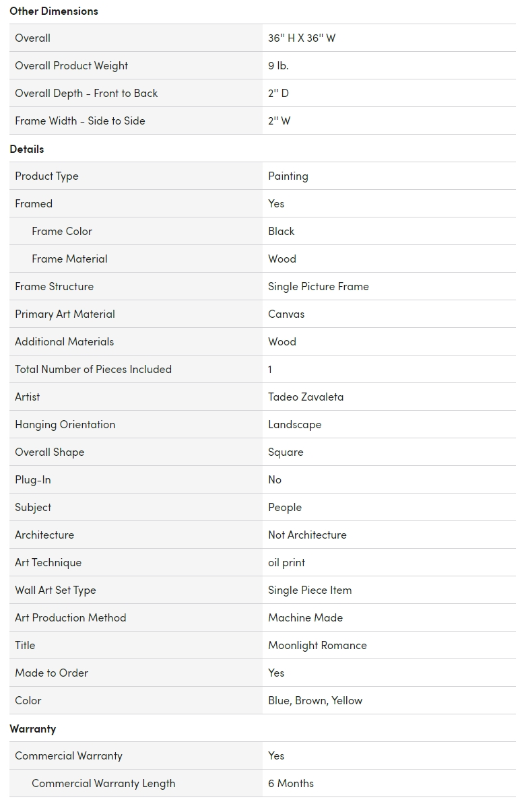
Task: Click the artist name Tadeo Zavaleta
Action: click(x=306, y=397)
